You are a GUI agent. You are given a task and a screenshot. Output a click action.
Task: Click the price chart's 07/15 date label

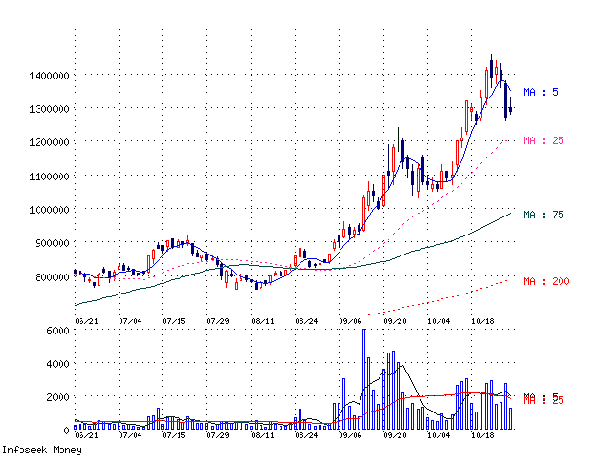coord(174,321)
